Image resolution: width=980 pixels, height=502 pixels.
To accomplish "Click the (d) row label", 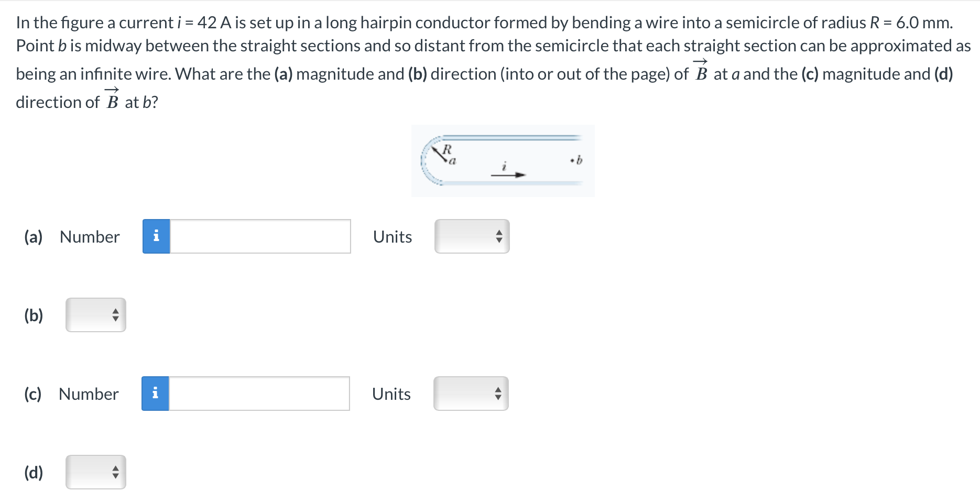I will tap(33, 472).
